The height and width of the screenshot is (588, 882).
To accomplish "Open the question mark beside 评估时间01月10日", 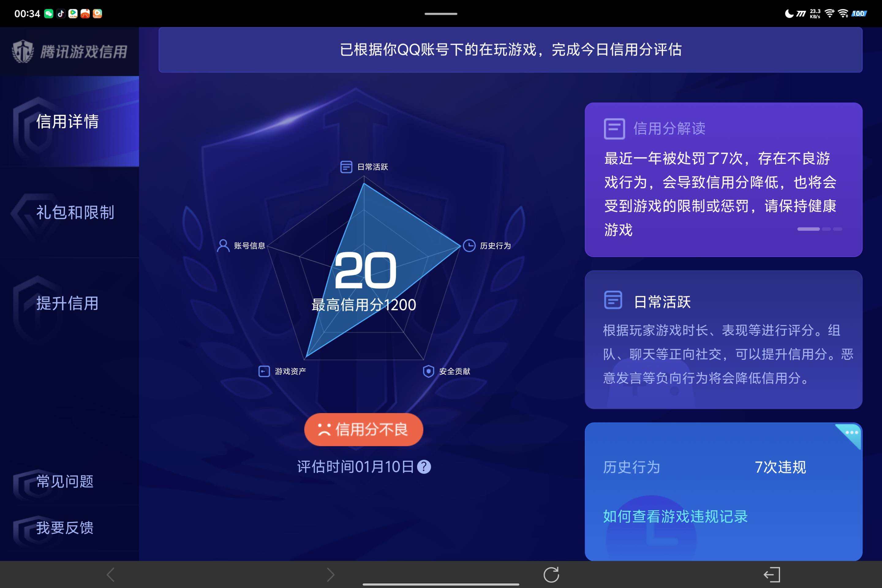I will click(x=424, y=466).
